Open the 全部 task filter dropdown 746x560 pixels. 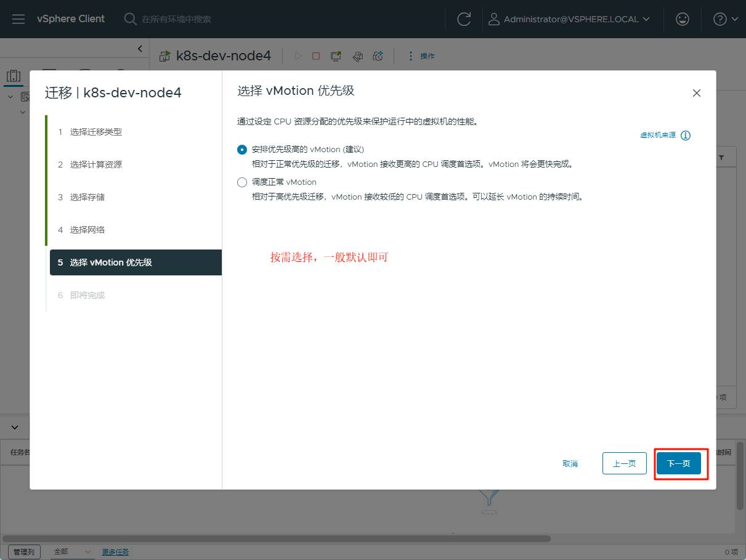pos(72,551)
